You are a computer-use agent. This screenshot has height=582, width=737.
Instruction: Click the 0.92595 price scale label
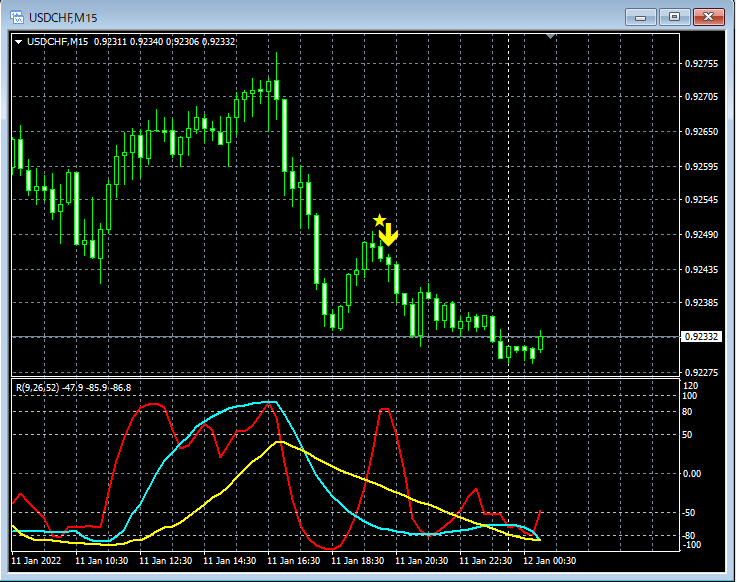701,166
